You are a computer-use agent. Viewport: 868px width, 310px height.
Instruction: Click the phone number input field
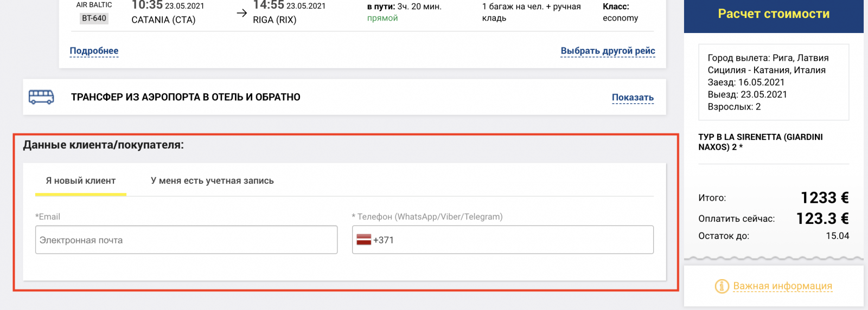[x=503, y=240]
